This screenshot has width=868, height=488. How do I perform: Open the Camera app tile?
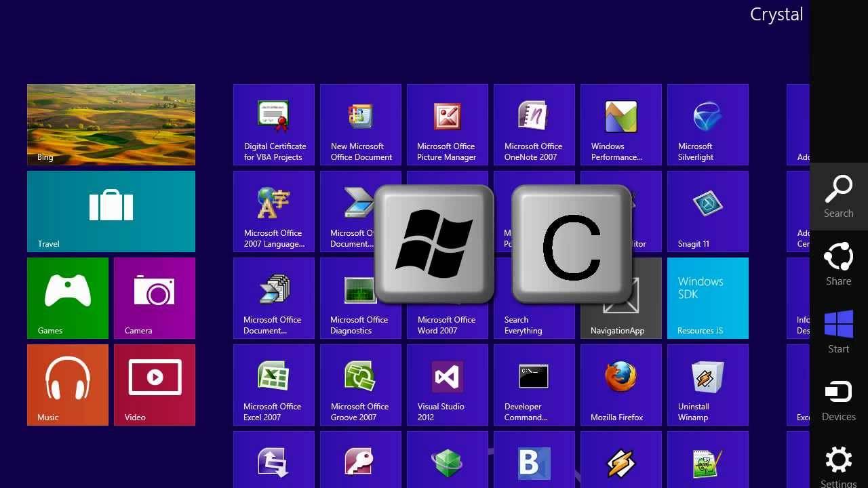(x=155, y=298)
